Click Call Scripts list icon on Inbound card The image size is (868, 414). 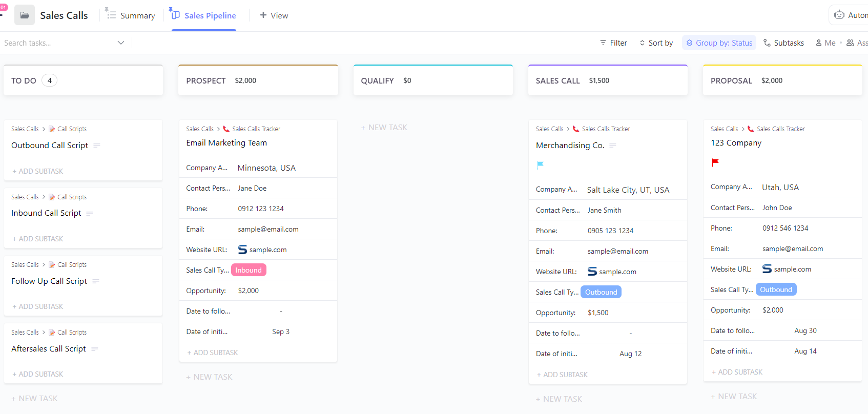coord(52,197)
